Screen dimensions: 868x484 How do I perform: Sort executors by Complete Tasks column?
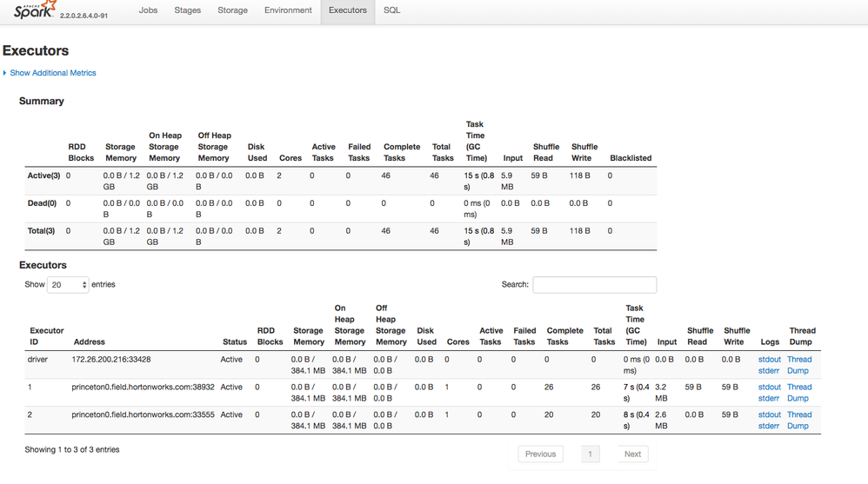point(564,336)
